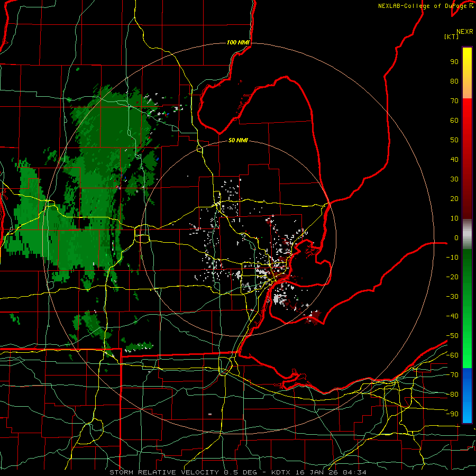
Task: Select the "-60" value on the velocity scale
Action: (x=452, y=355)
